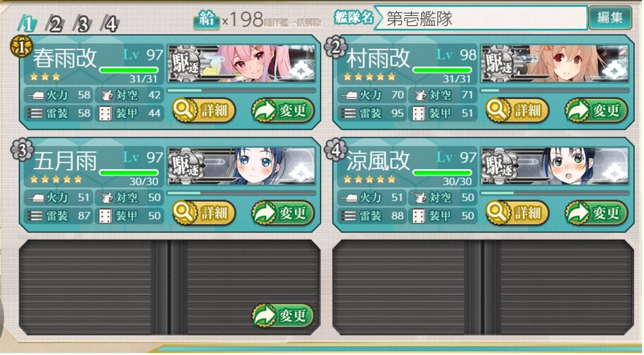Switch to fleet tab 4
The height and width of the screenshot is (355, 644).
tap(111, 24)
